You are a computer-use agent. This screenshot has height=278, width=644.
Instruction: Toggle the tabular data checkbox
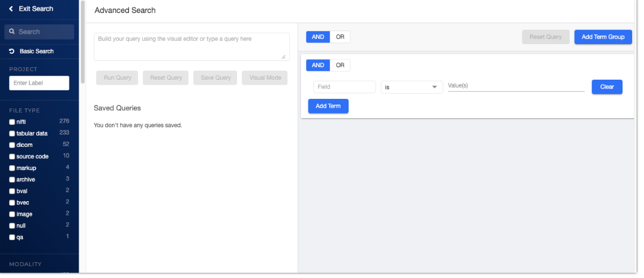pos(12,134)
